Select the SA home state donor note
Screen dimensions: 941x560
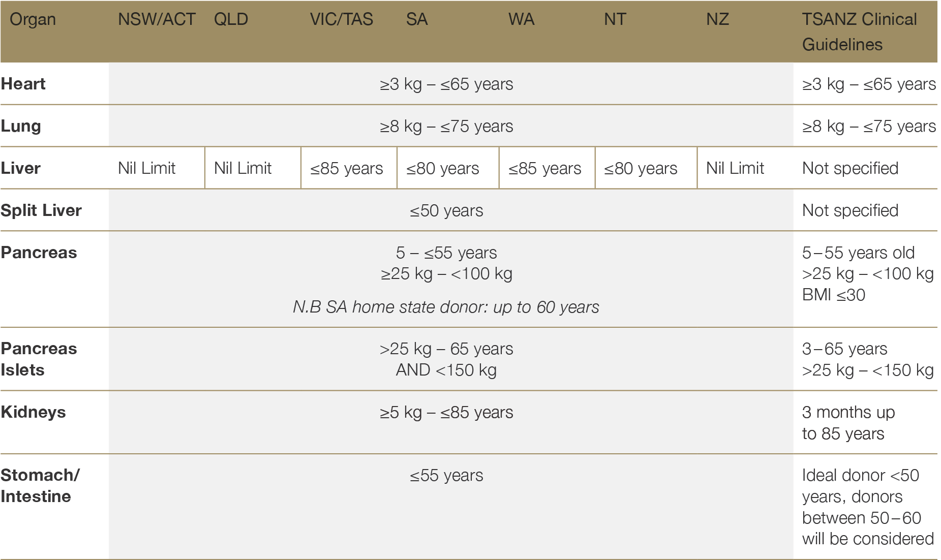point(446,307)
